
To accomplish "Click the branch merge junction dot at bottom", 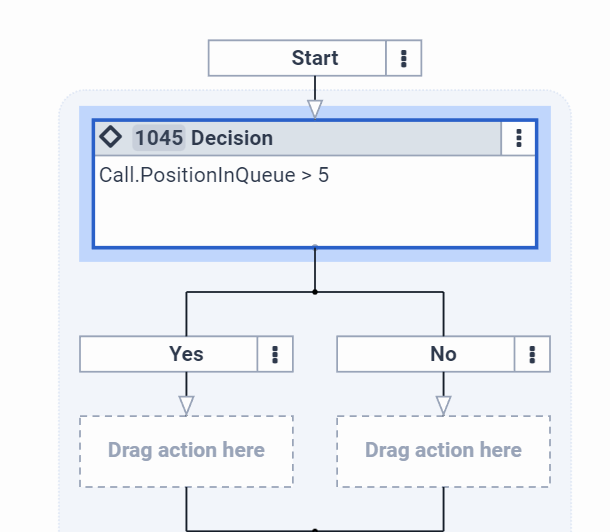I will tap(315, 530).
